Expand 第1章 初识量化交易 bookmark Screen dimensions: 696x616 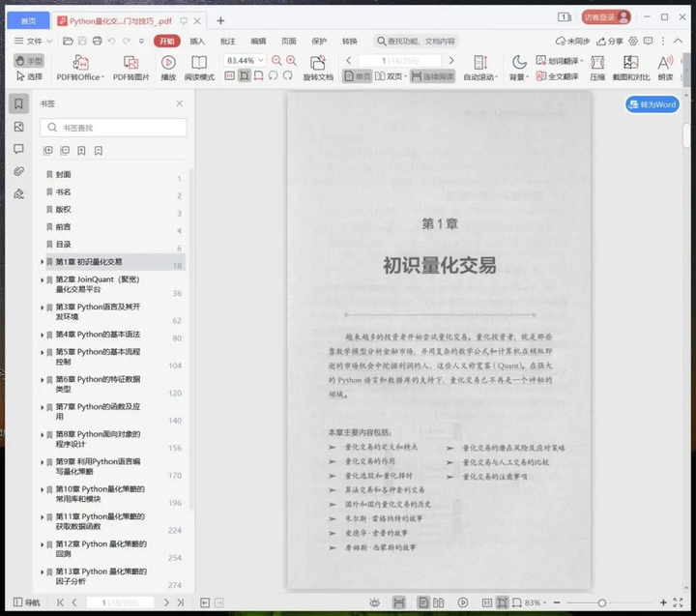(43, 262)
